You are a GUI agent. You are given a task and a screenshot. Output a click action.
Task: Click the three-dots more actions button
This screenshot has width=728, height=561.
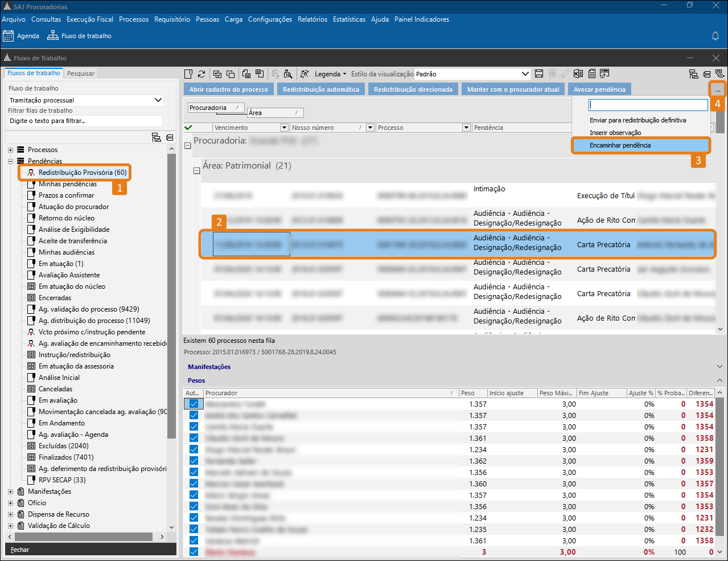(x=718, y=89)
